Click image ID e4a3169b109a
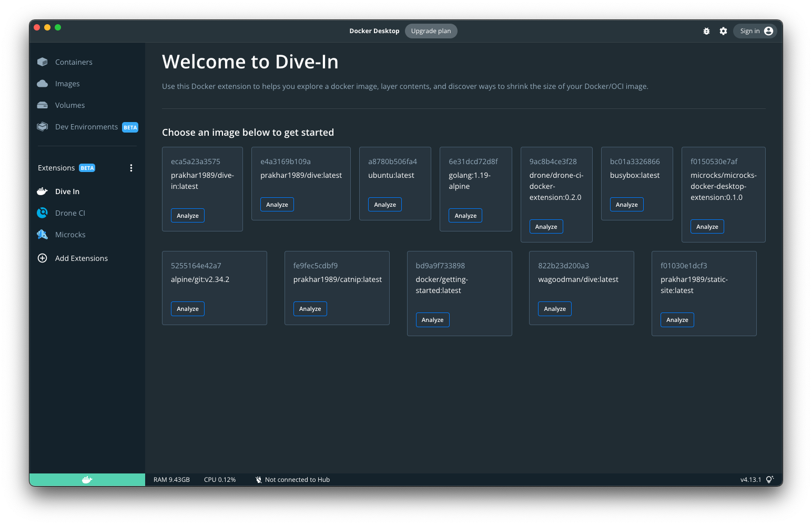The height and width of the screenshot is (525, 812). pos(286,161)
